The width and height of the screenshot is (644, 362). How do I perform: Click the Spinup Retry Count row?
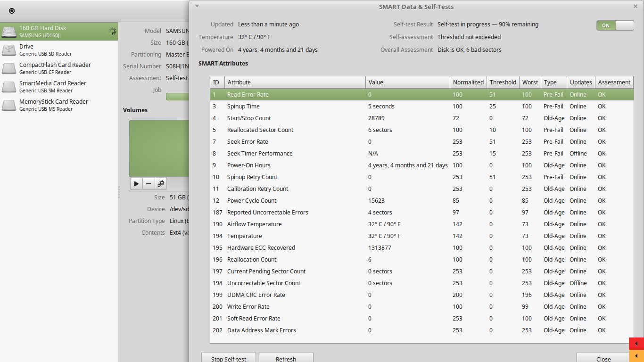tap(421, 177)
